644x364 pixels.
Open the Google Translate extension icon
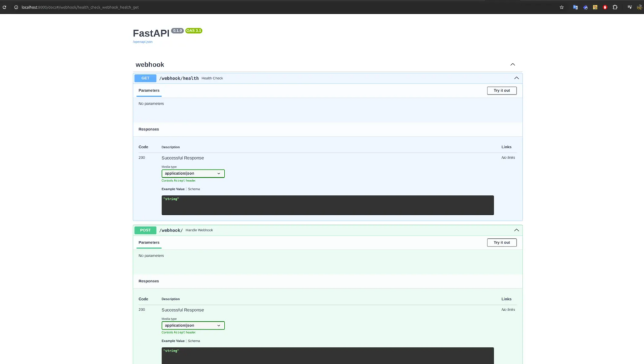click(575, 7)
